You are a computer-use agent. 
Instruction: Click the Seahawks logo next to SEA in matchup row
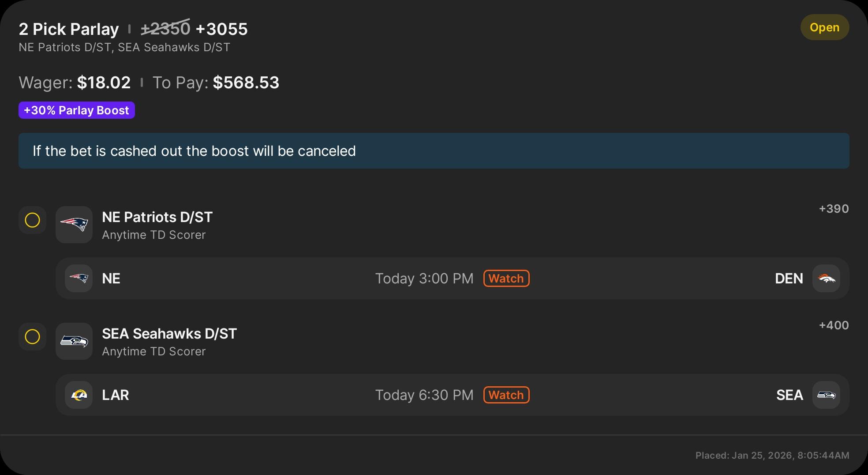(x=826, y=395)
